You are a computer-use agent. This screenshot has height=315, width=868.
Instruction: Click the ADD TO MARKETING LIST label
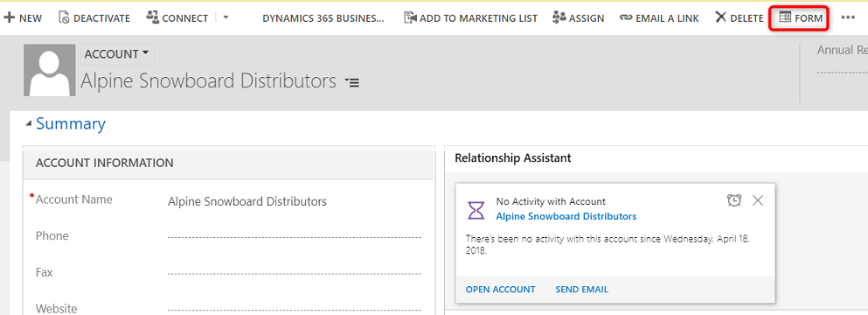pos(479,18)
